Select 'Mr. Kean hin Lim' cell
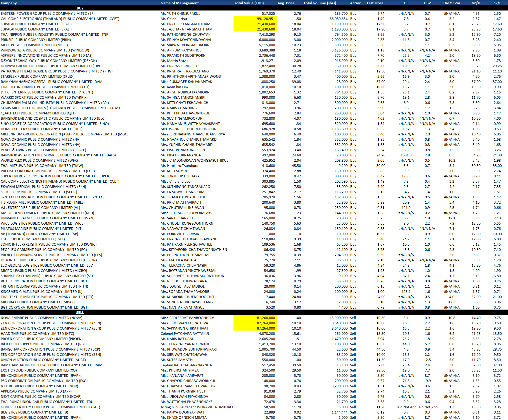Screen dimensions: 508x420 point(174,87)
